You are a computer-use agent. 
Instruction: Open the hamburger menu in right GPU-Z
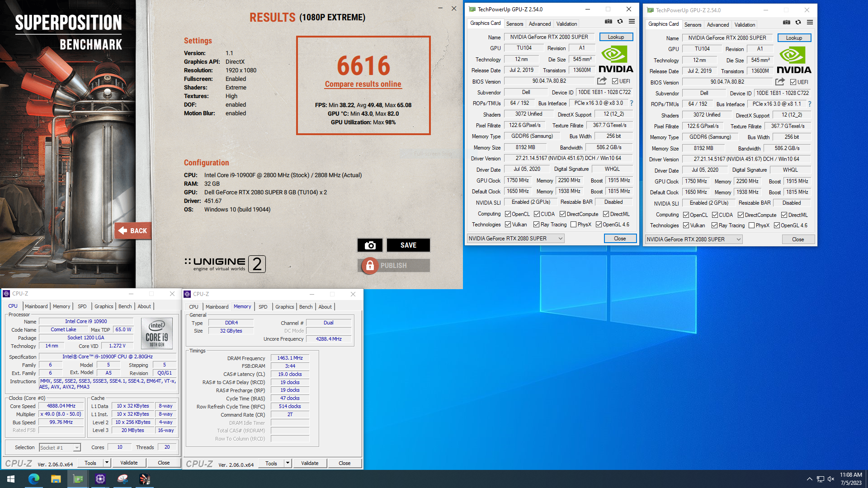pyautogui.click(x=810, y=23)
